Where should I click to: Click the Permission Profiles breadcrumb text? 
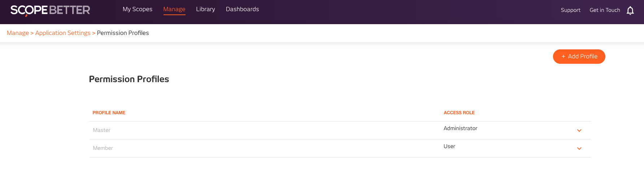click(x=123, y=33)
